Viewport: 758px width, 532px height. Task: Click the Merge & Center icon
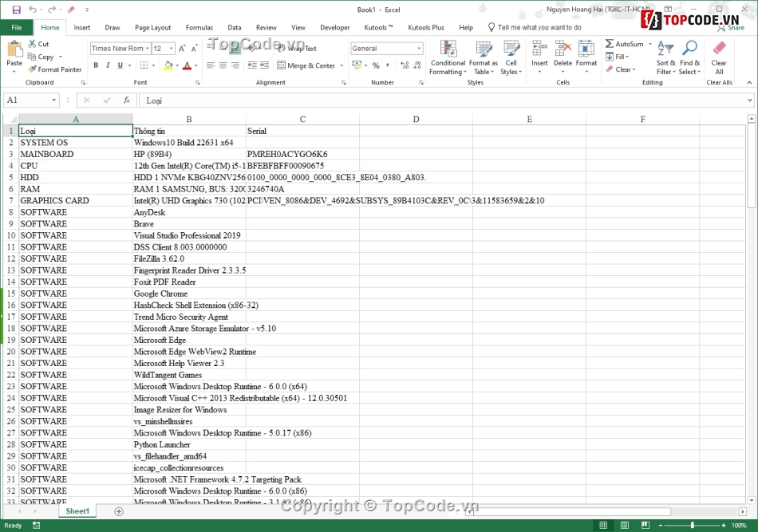click(x=303, y=65)
